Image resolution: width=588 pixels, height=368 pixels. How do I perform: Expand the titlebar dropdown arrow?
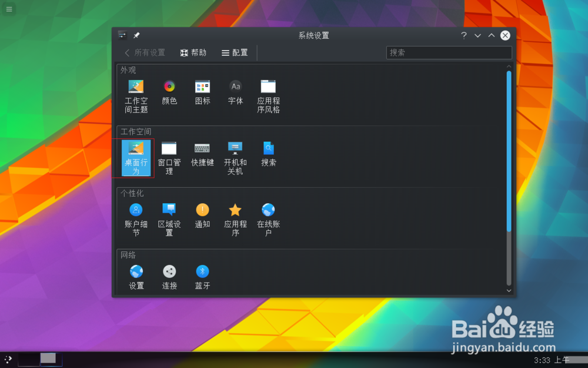[477, 35]
